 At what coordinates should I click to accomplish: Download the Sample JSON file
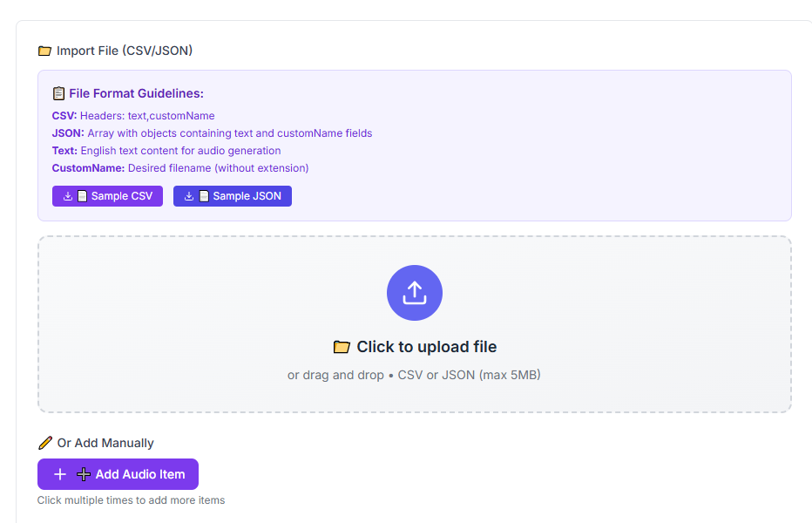point(233,196)
